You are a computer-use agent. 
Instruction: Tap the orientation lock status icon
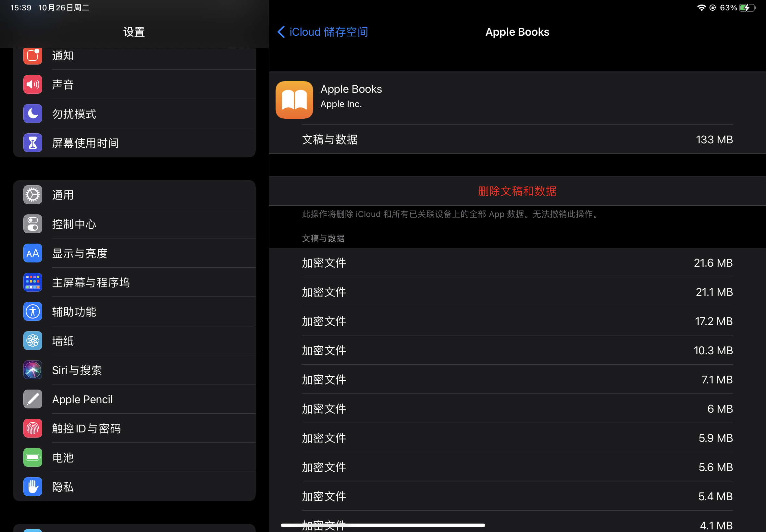pyautogui.click(x=713, y=8)
